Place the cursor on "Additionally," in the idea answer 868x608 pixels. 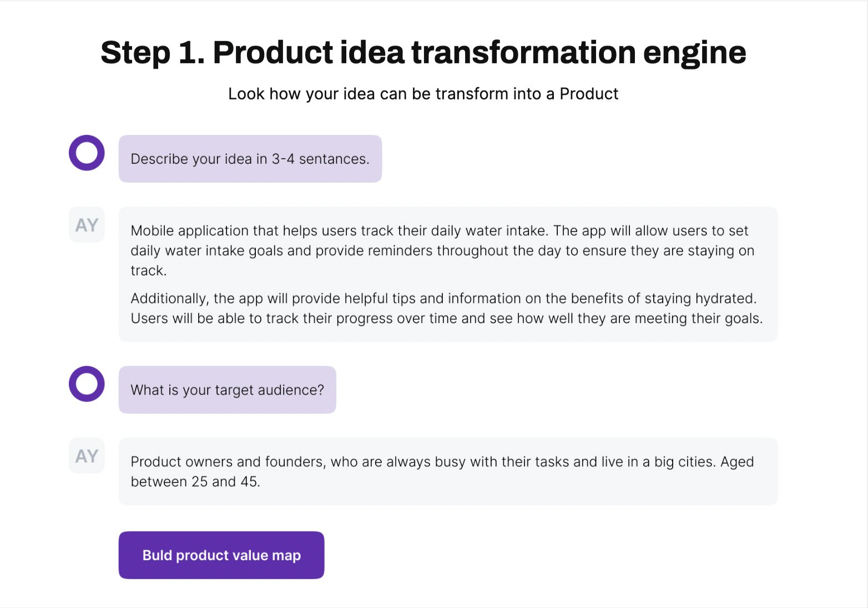pyautogui.click(x=170, y=298)
